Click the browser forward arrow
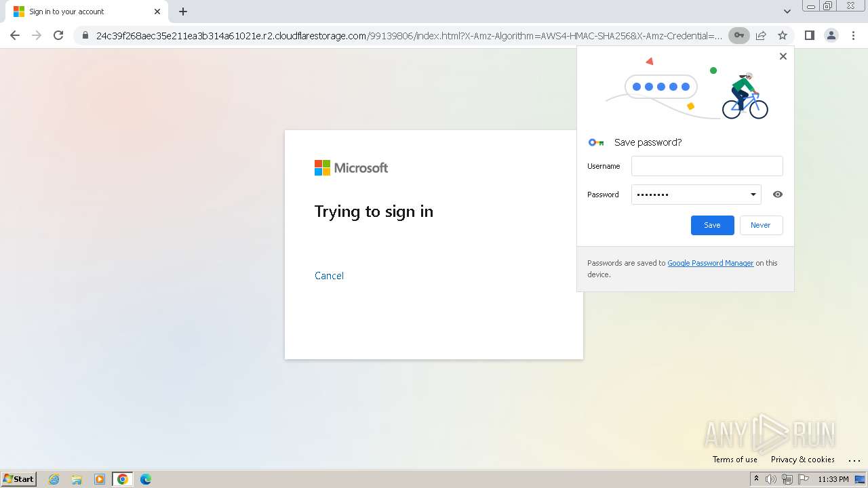The image size is (868, 488). click(x=37, y=35)
